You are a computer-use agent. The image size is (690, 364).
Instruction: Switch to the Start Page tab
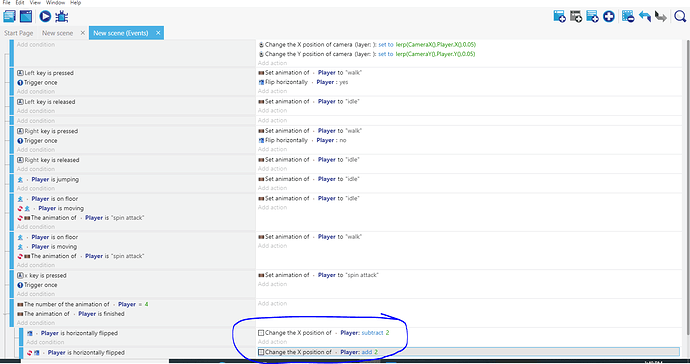pos(18,33)
